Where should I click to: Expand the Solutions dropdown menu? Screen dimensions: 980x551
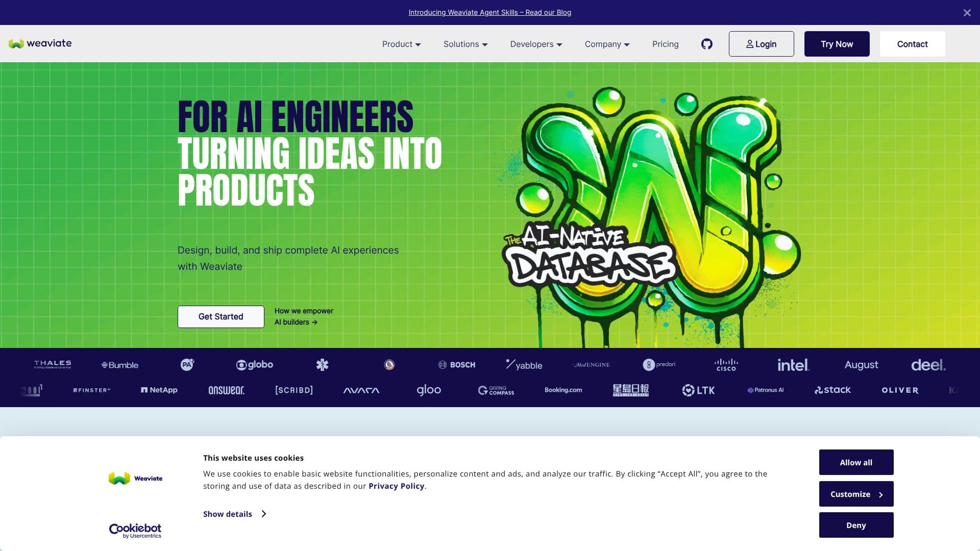[465, 44]
